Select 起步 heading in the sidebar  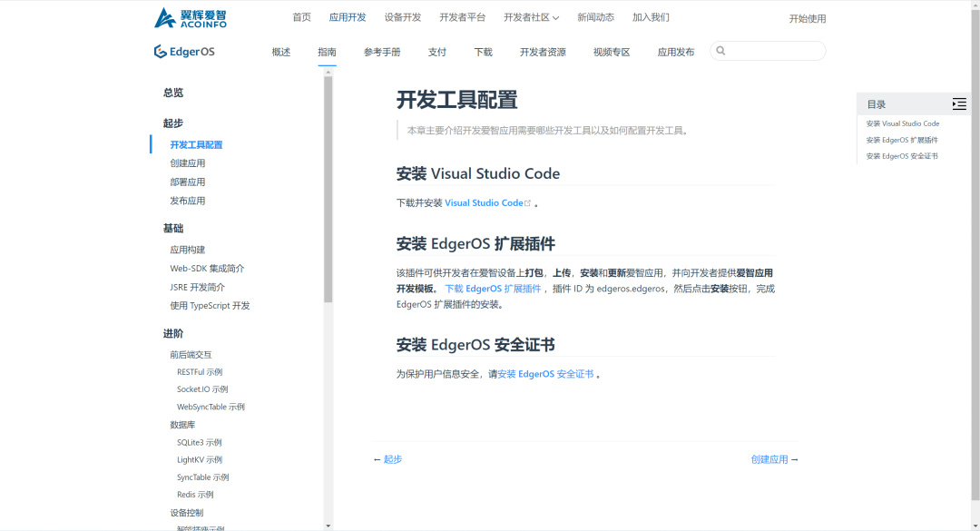click(173, 123)
